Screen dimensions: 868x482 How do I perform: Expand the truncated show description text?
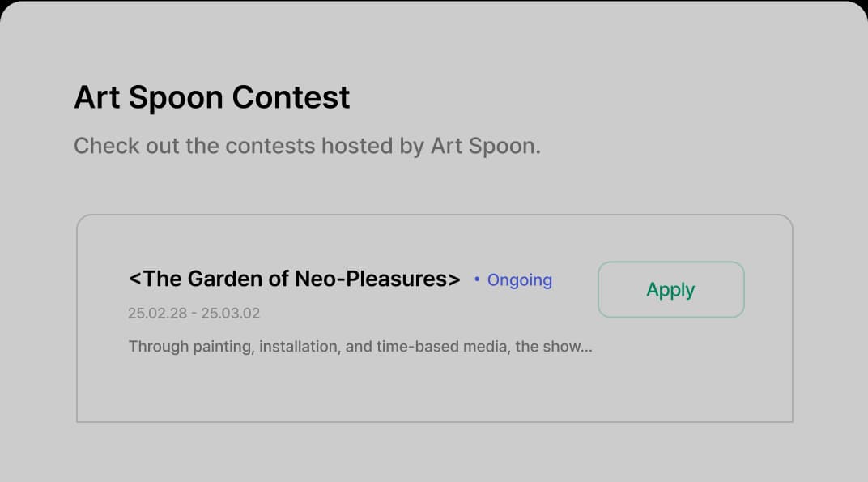[360, 346]
